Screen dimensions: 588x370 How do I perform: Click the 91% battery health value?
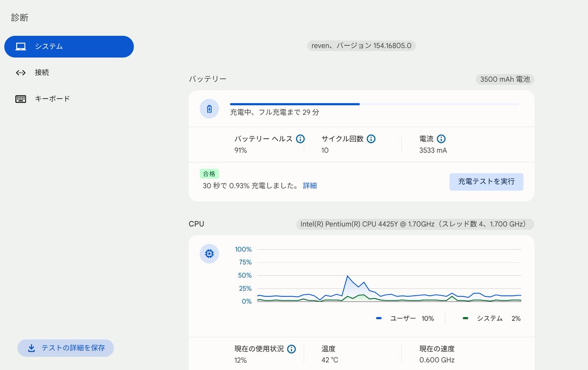(x=241, y=150)
